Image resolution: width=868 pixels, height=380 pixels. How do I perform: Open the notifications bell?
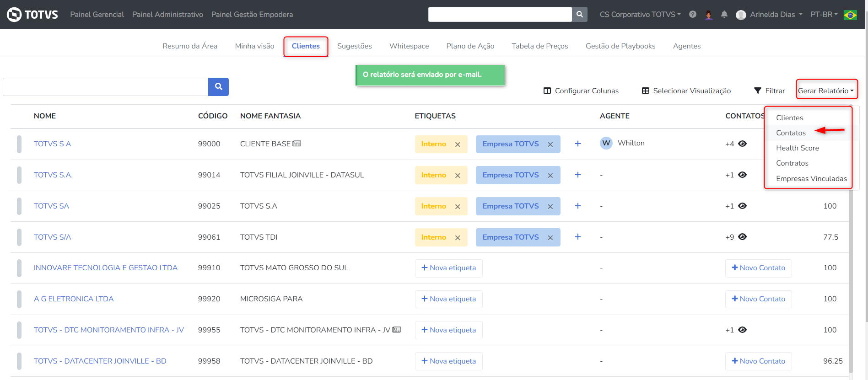coord(724,15)
